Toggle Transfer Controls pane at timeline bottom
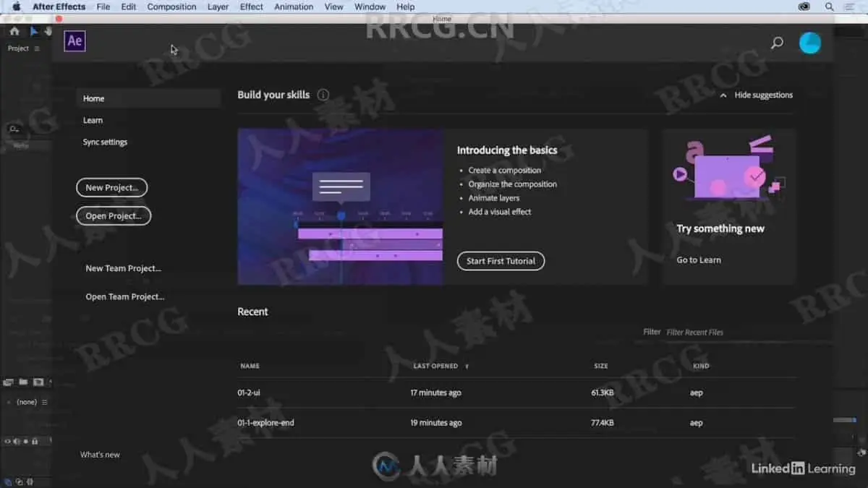Image resolution: width=868 pixels, height=488 pixels. [x=19, y=481]
